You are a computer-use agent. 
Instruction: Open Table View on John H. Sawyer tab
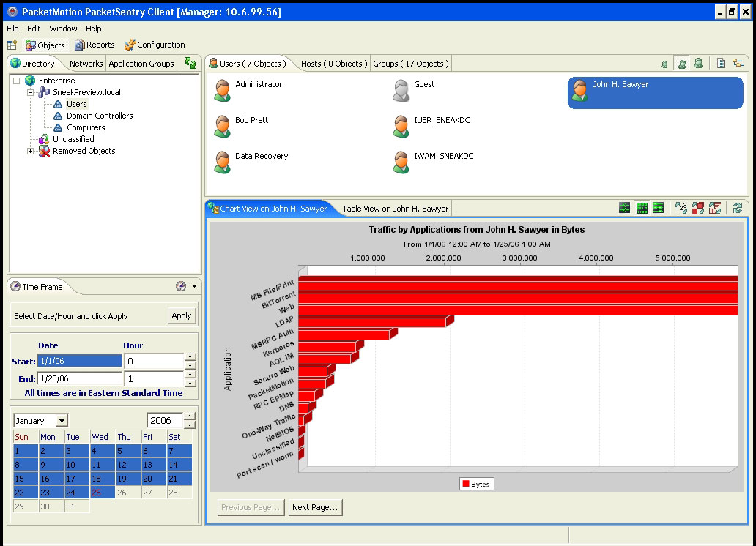click(x=396, y=209)
